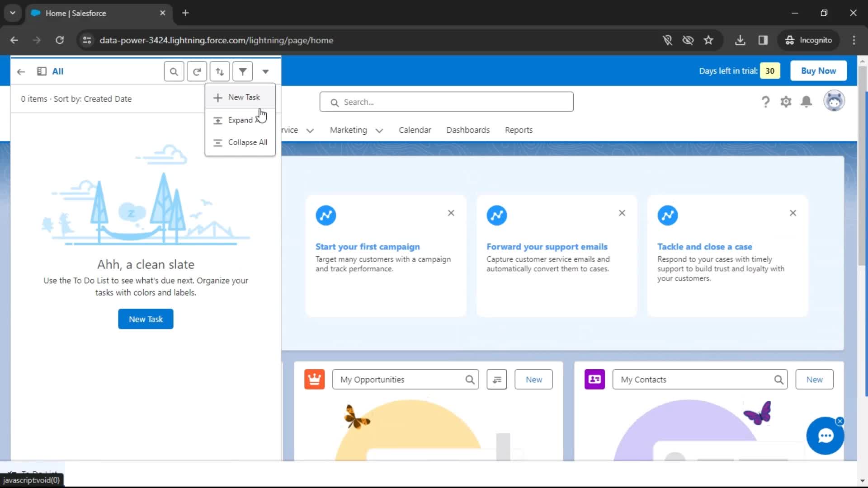Close the Home | Salesforce tab
The height and width of the screenshot is (488, 868).
pyautogui.click(x=163, y=13)
